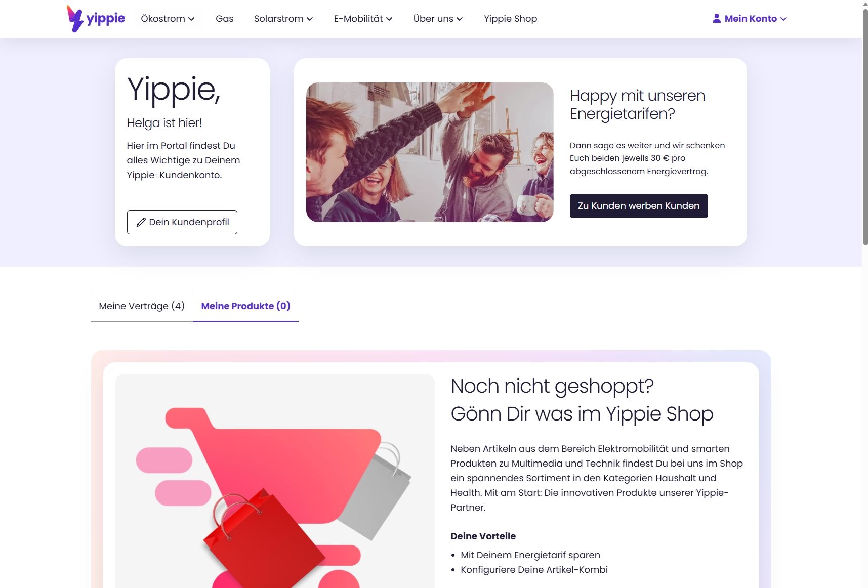Viewport: 868px width, 588px height.
Task: Open the Mein Konto chevron menu
Action: pyautogui.click(x=783, y=19)
